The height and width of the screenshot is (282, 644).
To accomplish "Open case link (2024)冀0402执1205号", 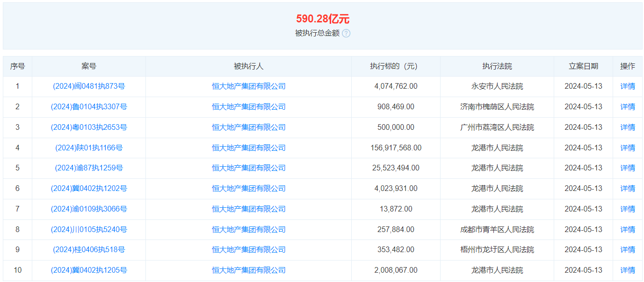I will (x=89, y=270).
